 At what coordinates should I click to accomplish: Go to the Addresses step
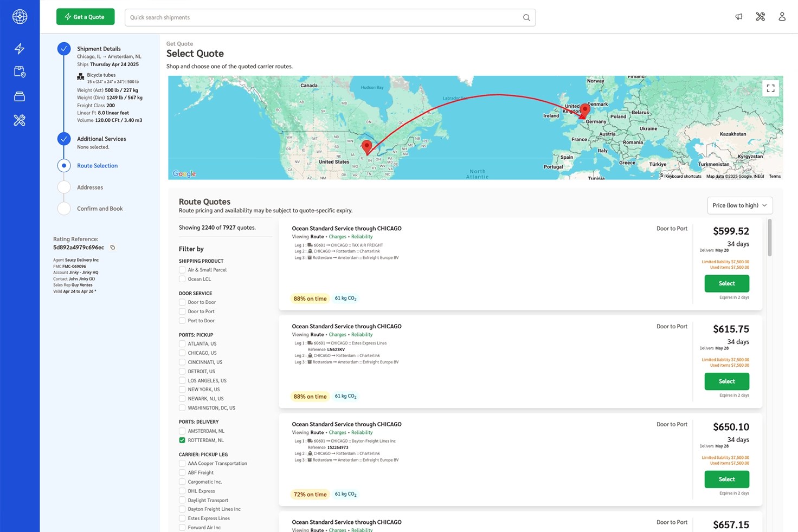pyautogui.click(x=90, y=187)
